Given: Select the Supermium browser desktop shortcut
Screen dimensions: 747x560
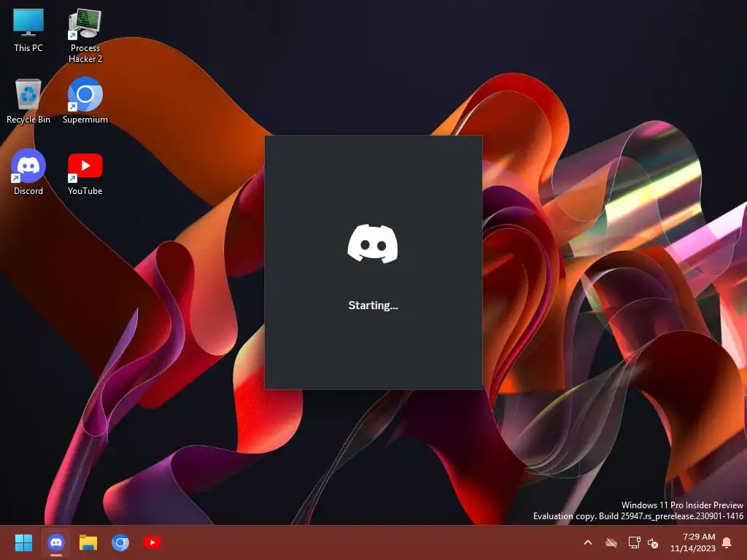Looking at the screenshot, I should click(x=85, y=101).
